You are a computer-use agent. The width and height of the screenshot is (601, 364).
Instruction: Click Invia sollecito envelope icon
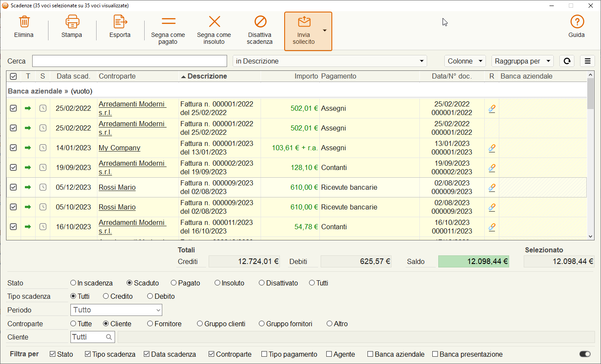(304, 21)
